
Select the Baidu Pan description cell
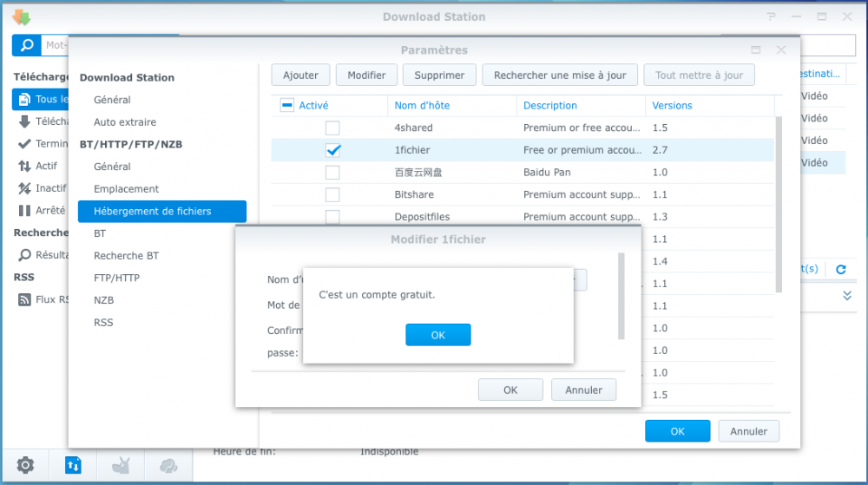(547, 173)
